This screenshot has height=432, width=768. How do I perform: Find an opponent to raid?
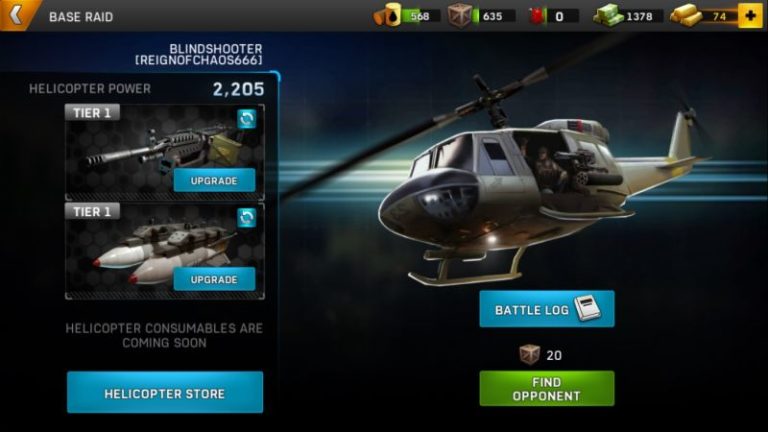coord(547,388)
